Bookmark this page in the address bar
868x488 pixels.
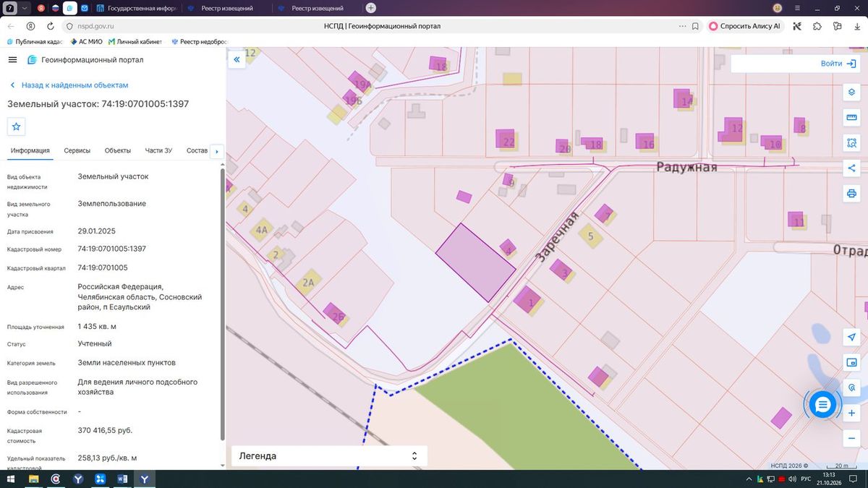[x=695, y=26]
